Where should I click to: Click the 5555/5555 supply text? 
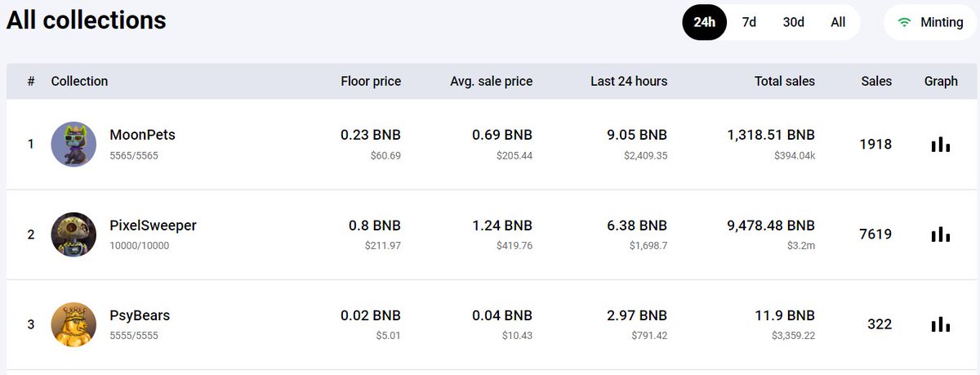click(133, 335)
